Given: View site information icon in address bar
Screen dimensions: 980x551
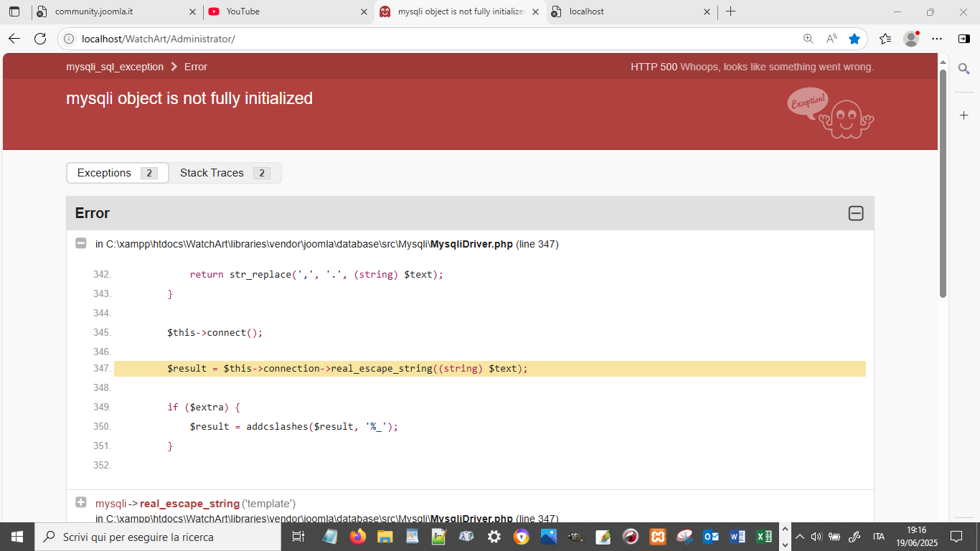Looking at the screenshot, I should tap(70, 39).
